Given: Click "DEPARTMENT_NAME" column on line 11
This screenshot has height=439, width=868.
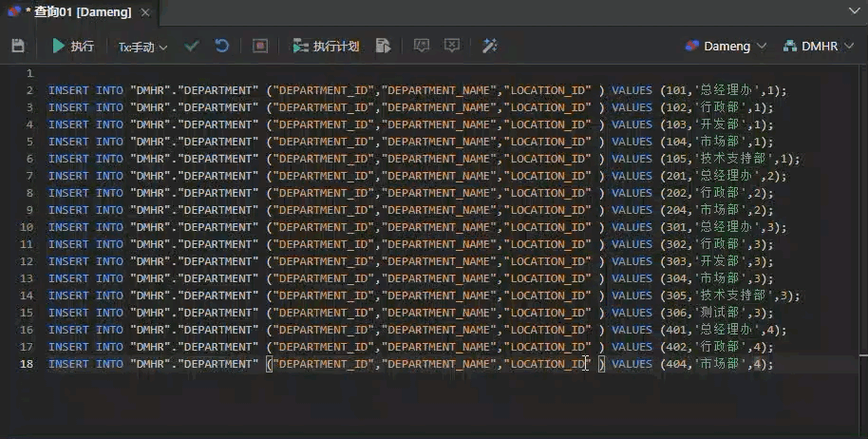Looking at the screenshot, I should point(439,244).
